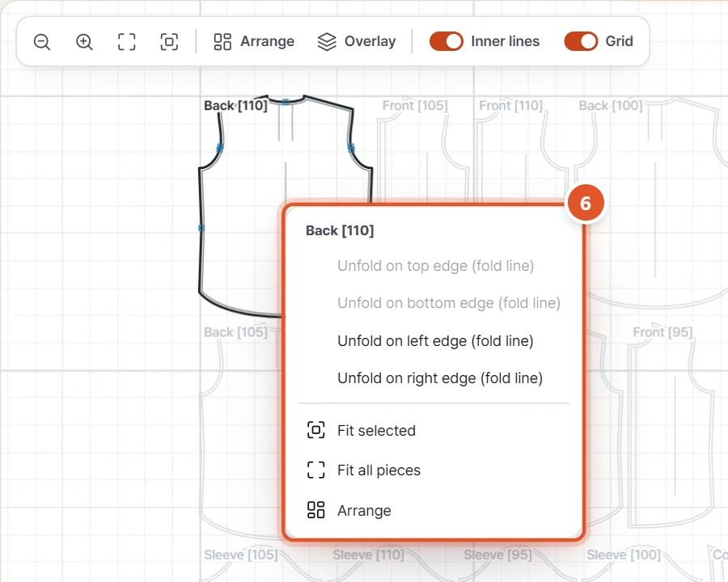Click the right armhole notch on Back [110]
The height and width of the screenshot is (582, 728).
click(x=351, y=148)
